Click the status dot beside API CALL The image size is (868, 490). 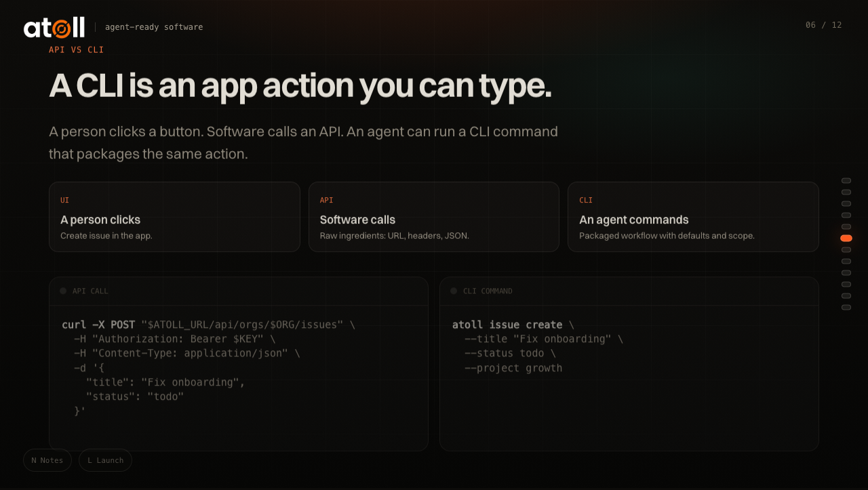tap(63, 291)
